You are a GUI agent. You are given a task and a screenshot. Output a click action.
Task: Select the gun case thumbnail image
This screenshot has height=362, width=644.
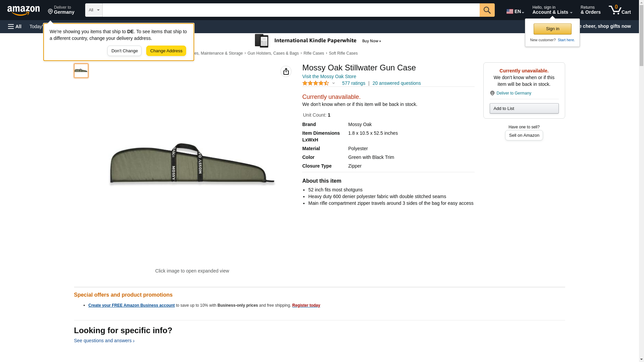(81, 71)
